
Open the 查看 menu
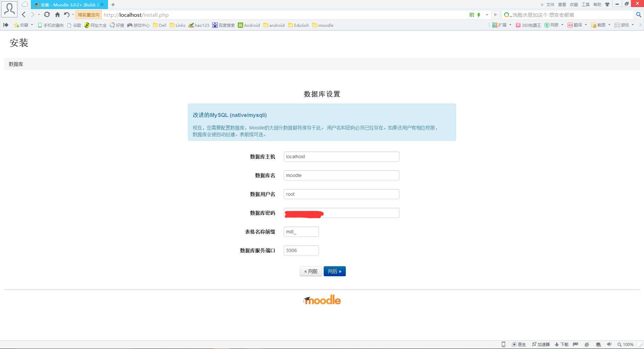coord(562,5)
